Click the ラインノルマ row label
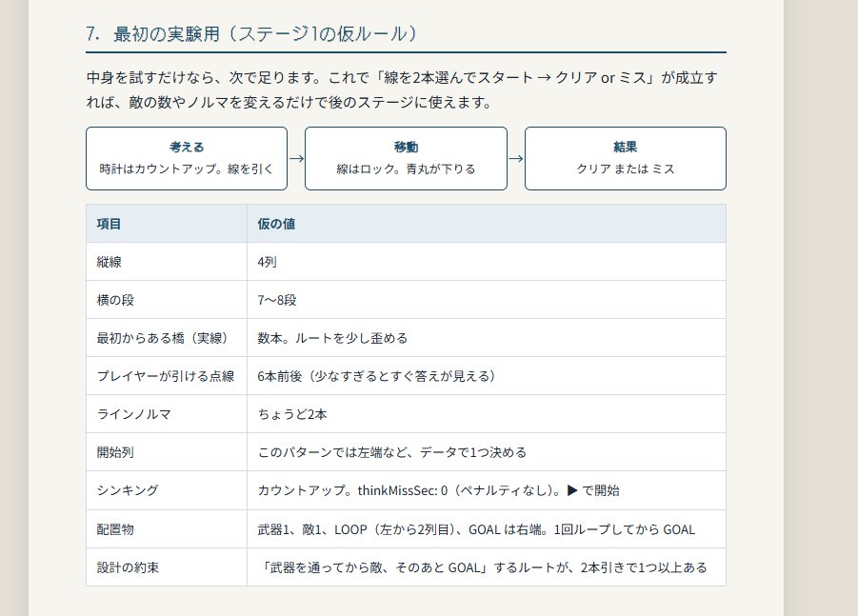Screen dimensions: 858x616 point(134,415)
